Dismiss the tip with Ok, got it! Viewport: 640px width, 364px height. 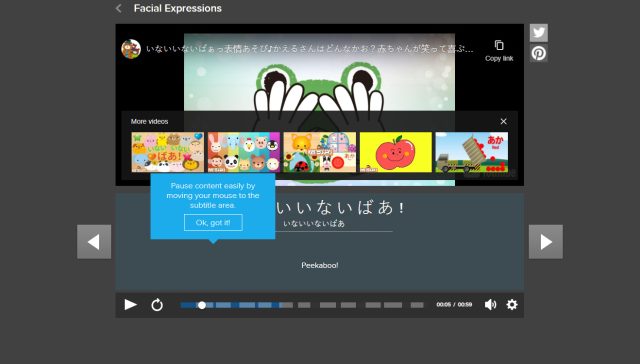click(213, 222)
